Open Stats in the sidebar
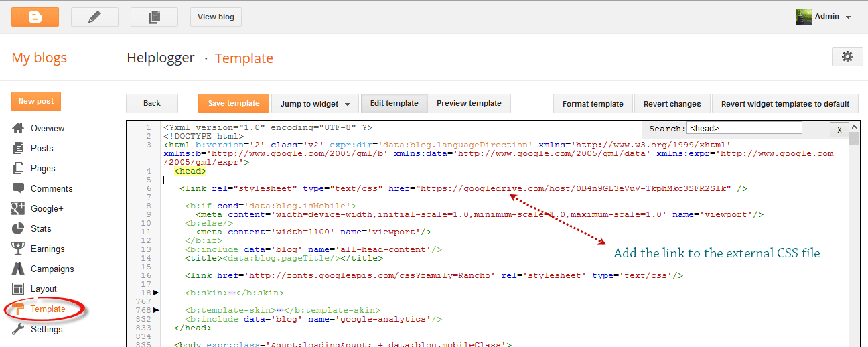Image resolution: width=868 pixels, height=347 pixels. [x=41, y=228]
